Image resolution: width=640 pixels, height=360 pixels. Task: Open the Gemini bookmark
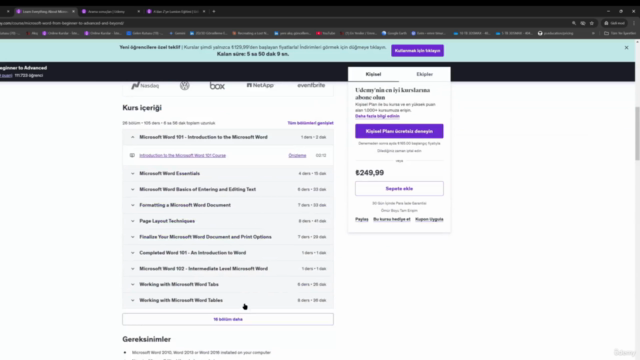[x=177, y=33]
